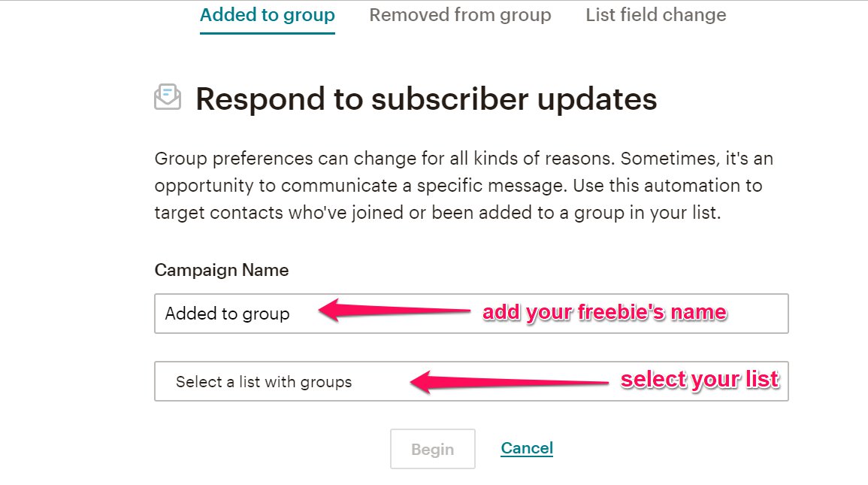The width and height of the screenshot is (868, 485).
Task: Select the Added to group tab
Action: pyautogui.click(x=268, y=15)
